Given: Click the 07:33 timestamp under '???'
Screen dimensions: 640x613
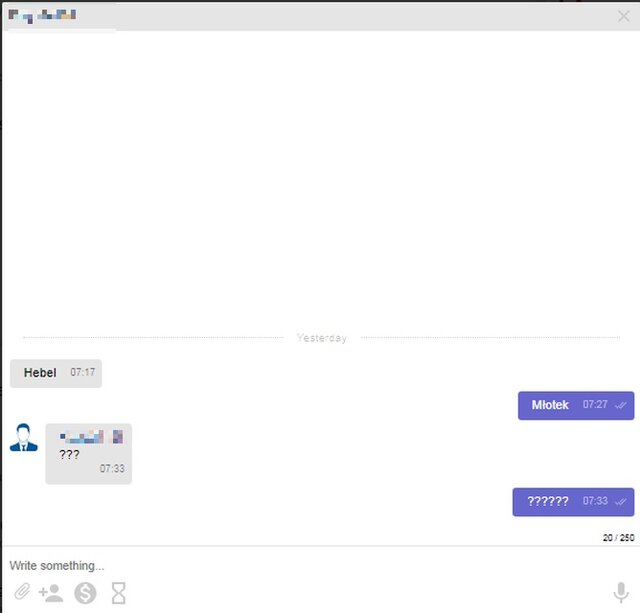Looking at the screenshot, I should [x=112, y=468].
